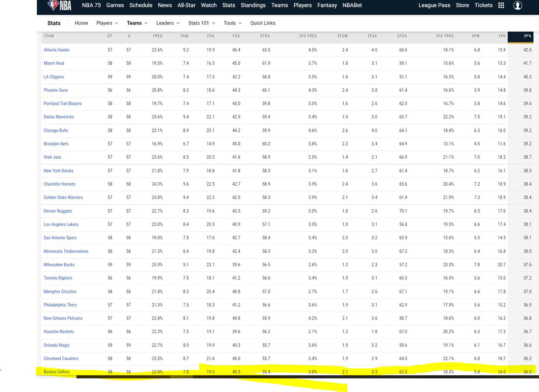Sort by the 2FG FREQ column header
The width and height of the screenshot is (539, 392).
tap(308, 36)
